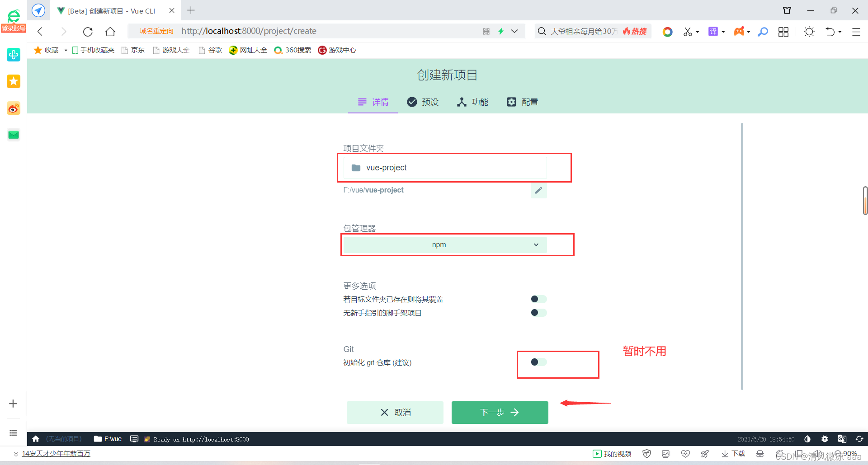
Task: Edit project path with pencil icon
Action: pyautogui.click(x=538, y=190)
